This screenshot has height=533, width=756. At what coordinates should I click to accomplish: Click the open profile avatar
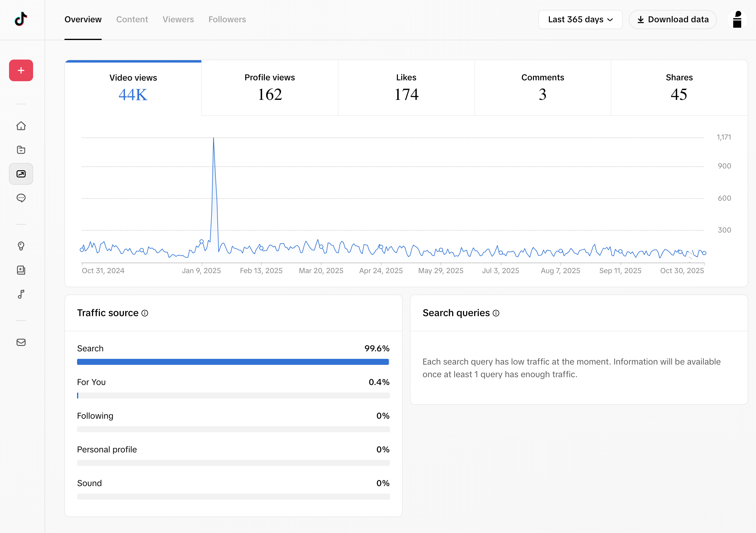tap(737, 20)
